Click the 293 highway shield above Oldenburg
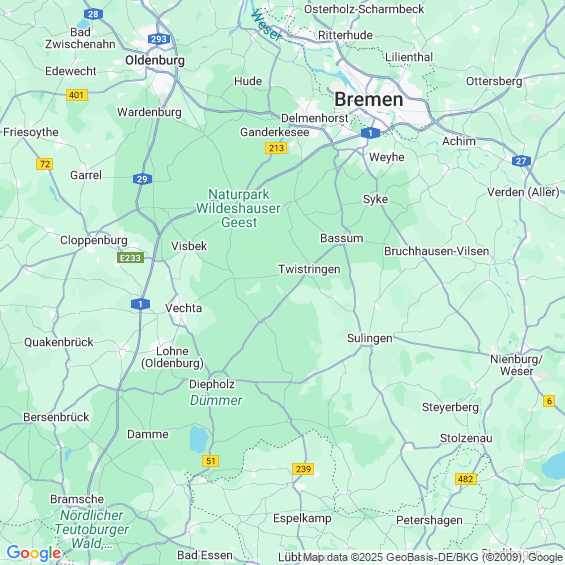 click(159, 39)
